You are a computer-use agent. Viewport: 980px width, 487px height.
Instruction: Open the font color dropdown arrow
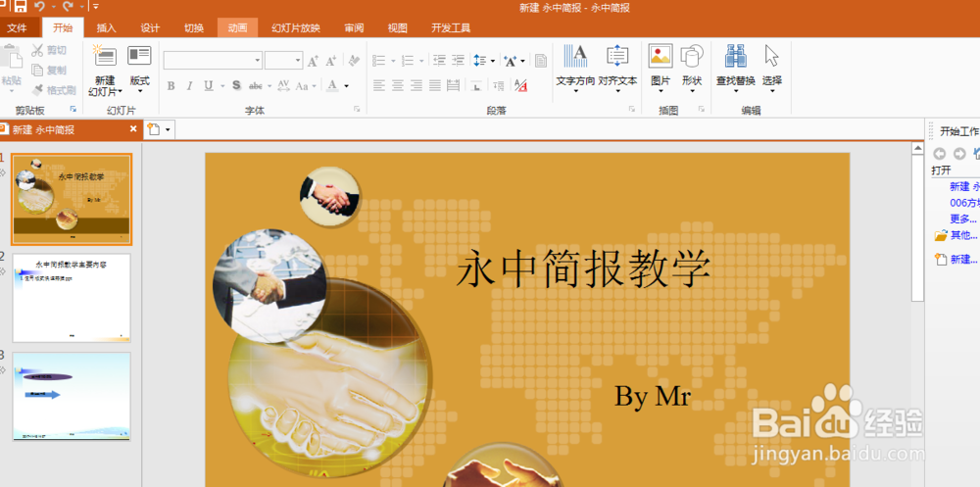[x=346, y=85]
